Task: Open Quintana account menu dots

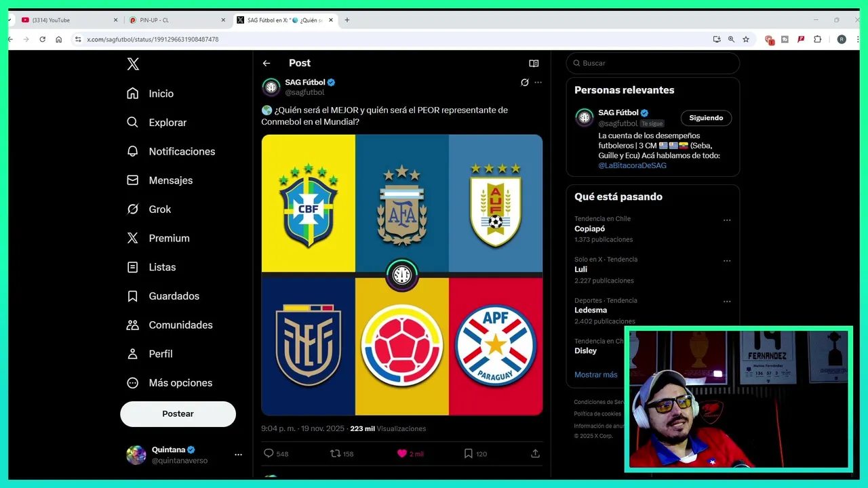Action: (x=238, y=455)
